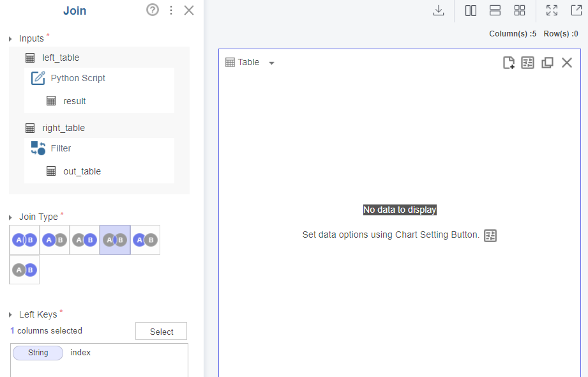Image resolution: width=588 pixels, height=377 pixels.
Task: Open the Table chart type dropdown
Action: [271, 63]
